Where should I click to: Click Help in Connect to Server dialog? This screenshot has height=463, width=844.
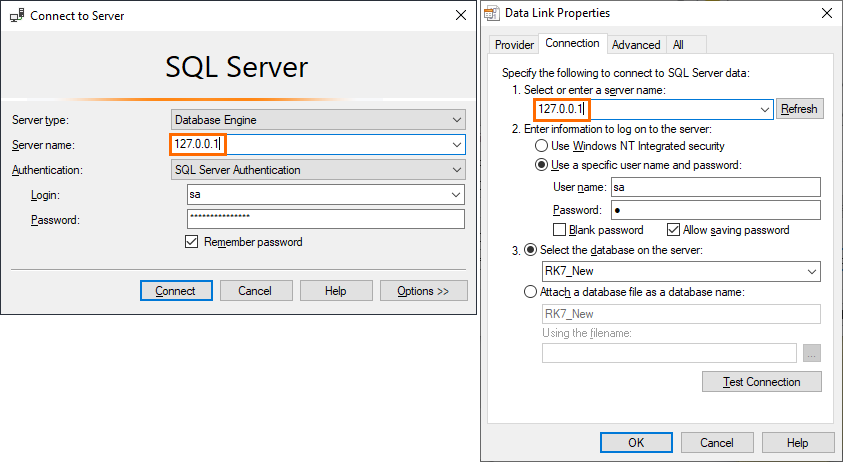[336, 291]
